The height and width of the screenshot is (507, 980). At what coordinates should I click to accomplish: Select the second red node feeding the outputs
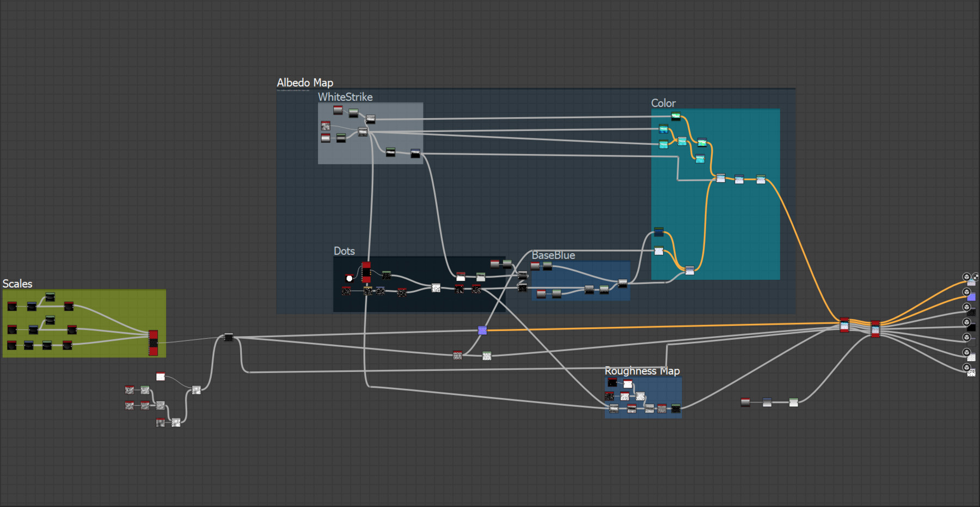[x=875, y=329]
